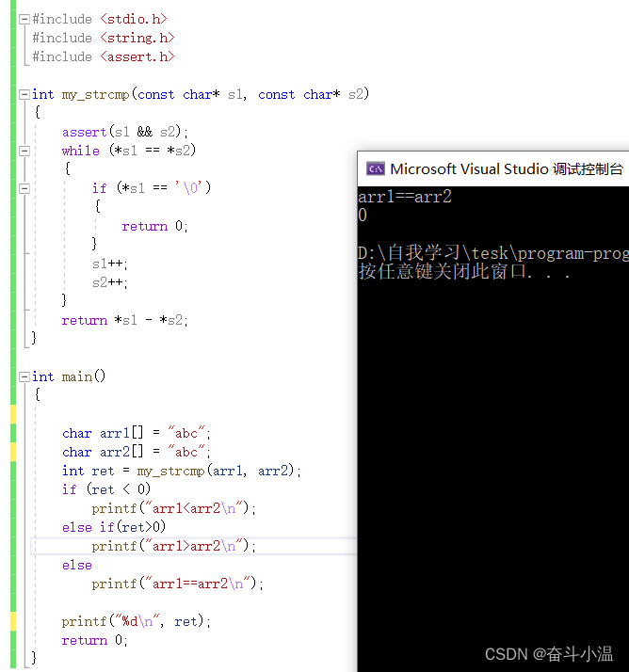Click the #include <assert.h> line
Image resolution: width=629 pixels, height=672 pixels.
pos(104,57)
